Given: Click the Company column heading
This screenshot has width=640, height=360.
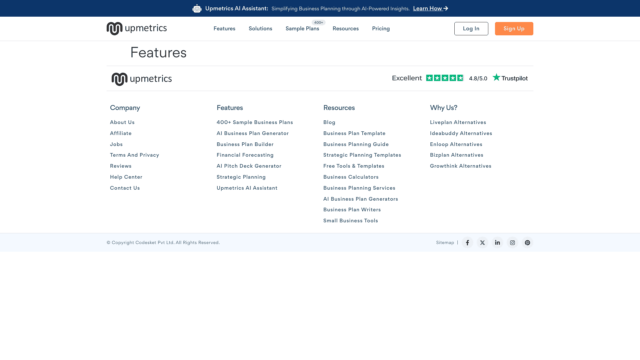Looking at the screenshot, I should coord(125,108).
